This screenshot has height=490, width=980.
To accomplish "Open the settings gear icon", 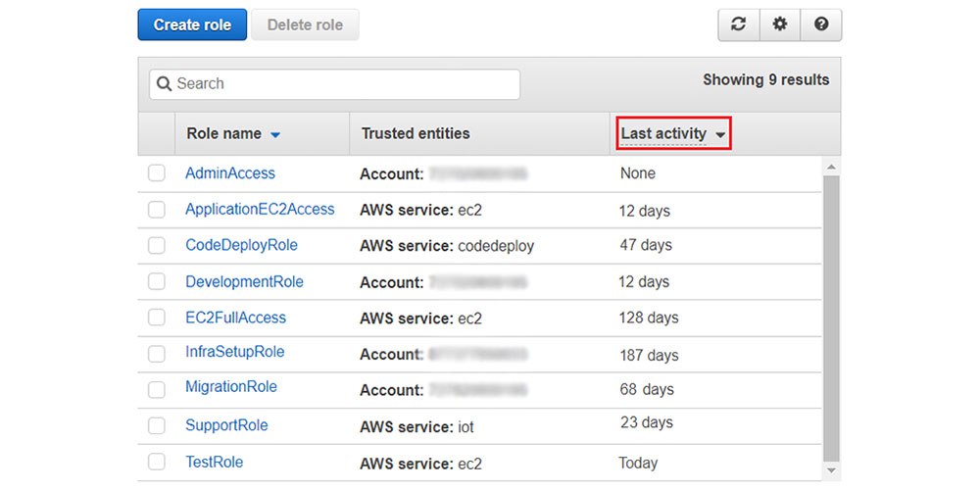I will point(779,25).
